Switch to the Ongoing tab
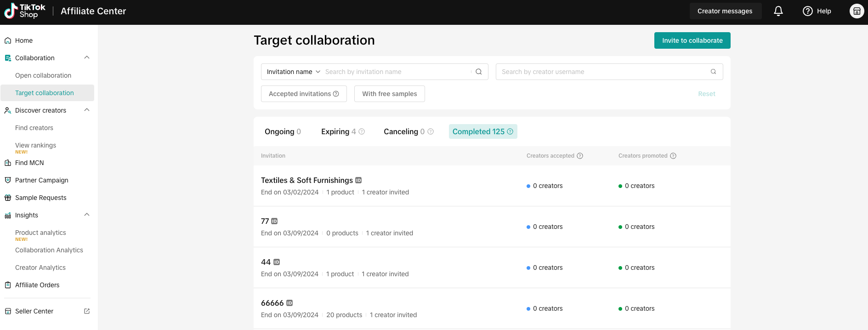The image size is (868, 330). (283, 131)
